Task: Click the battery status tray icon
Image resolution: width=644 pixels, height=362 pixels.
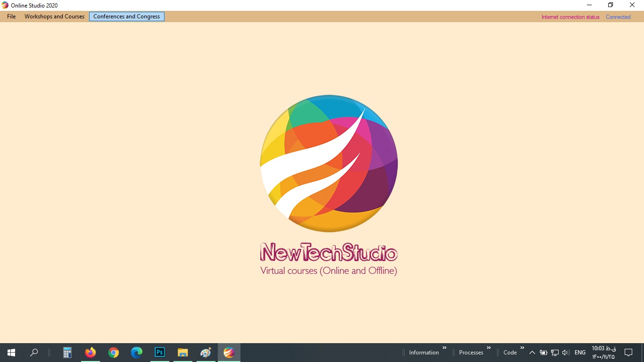Action: pyautogui.click(x=544, y=353)
